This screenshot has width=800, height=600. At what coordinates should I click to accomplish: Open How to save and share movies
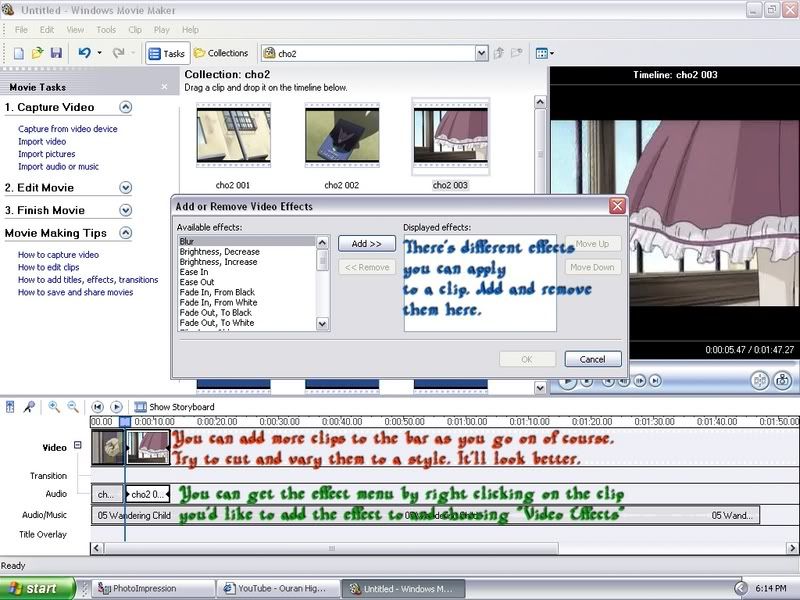point(76,292)
